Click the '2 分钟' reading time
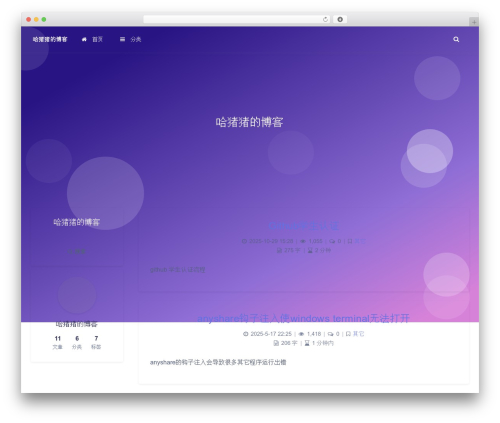500x423 pixels. (x=323, y=250)
